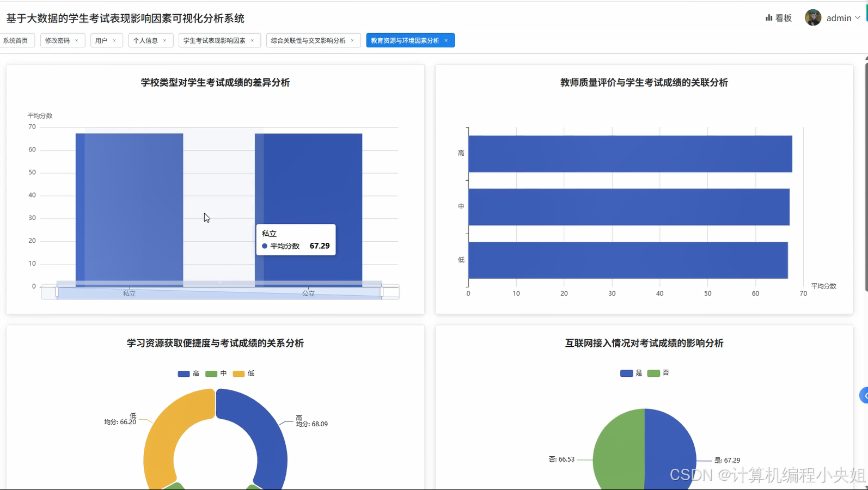The width and height of the screenshot is (868, 490).
Task: Click the 私立 bar in school type chart
Action: pyautogui.click(x=129, y=210)
